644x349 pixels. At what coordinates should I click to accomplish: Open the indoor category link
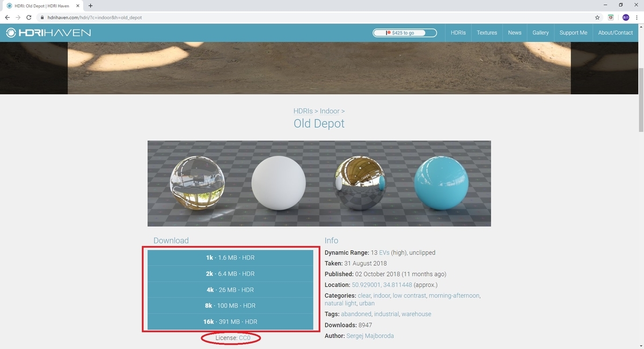382,296
